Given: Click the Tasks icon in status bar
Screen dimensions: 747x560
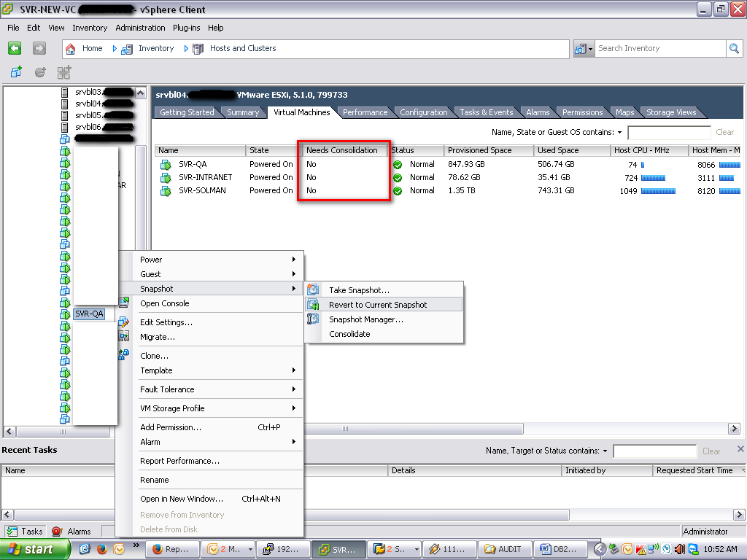Looking at the screenshot, I should 12,532.
